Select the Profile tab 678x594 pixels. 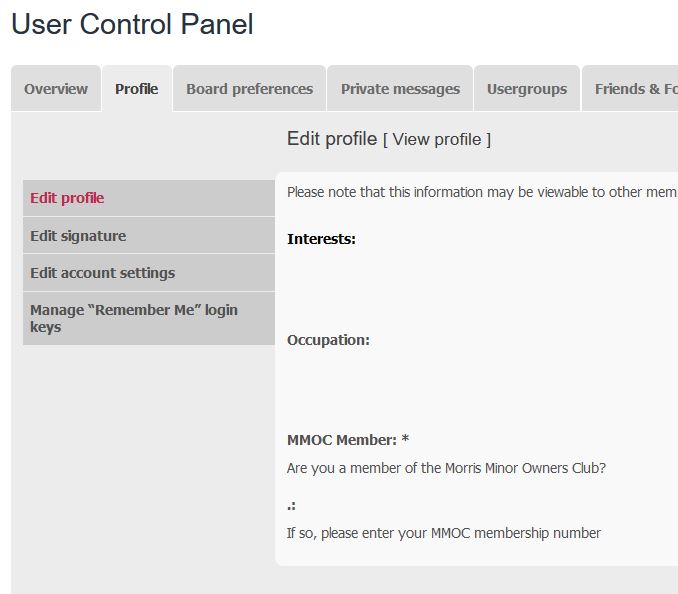(137, 89)
